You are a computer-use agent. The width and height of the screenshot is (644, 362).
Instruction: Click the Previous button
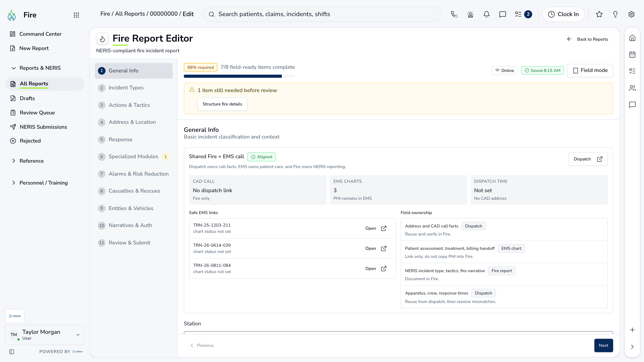coord(202,345)
